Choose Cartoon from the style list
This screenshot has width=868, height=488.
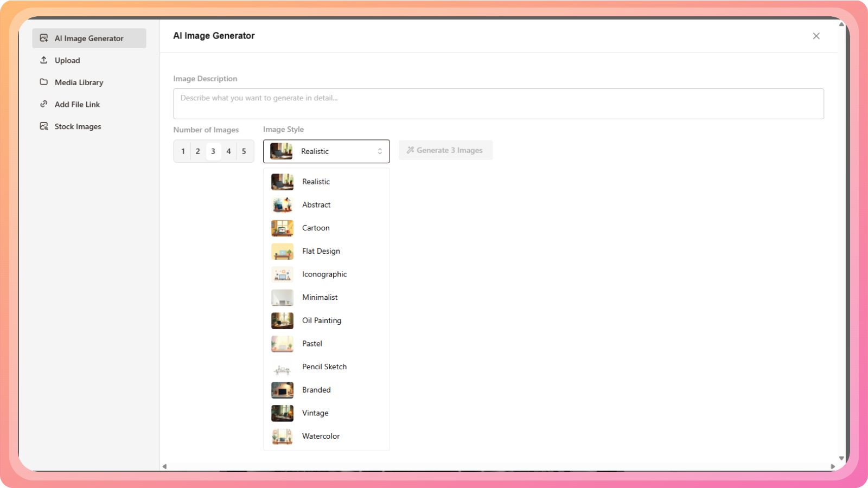(316, 228)
